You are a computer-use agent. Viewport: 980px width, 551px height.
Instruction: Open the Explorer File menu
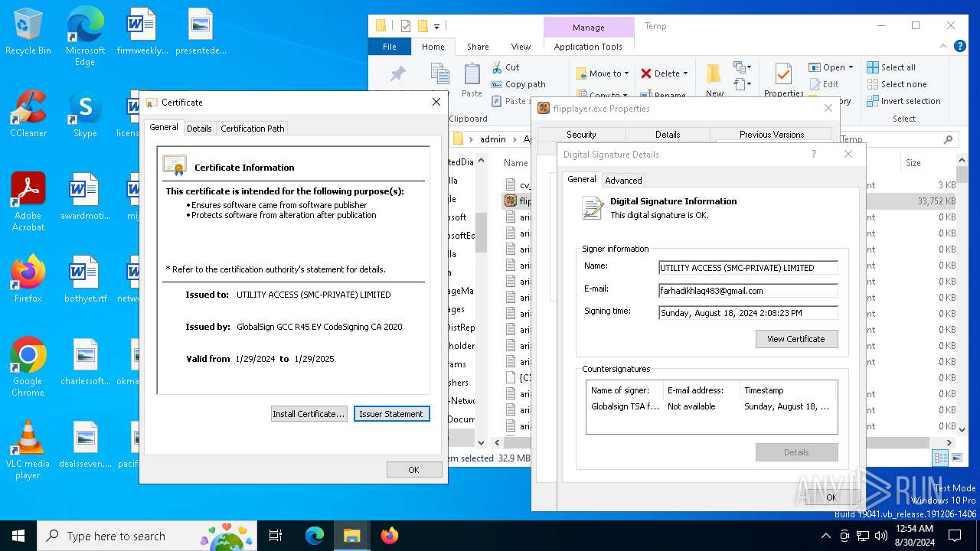click(390, 47)
